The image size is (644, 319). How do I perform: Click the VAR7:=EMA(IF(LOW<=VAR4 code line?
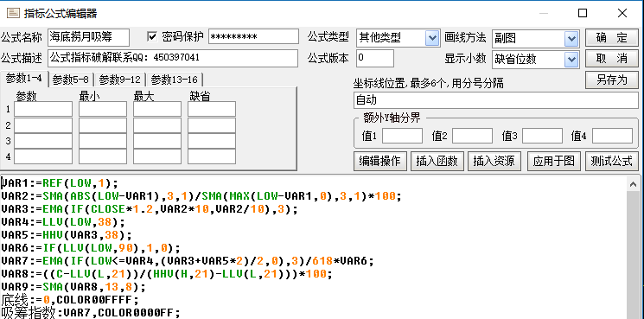pos(188,261)
